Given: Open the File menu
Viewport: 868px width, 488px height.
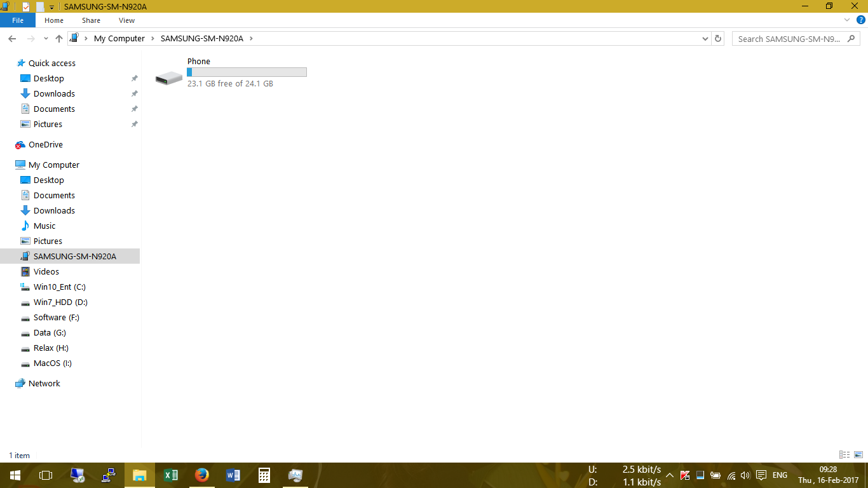Looking at the screenshot, I should pyautogui.click(x=18, y=20).
